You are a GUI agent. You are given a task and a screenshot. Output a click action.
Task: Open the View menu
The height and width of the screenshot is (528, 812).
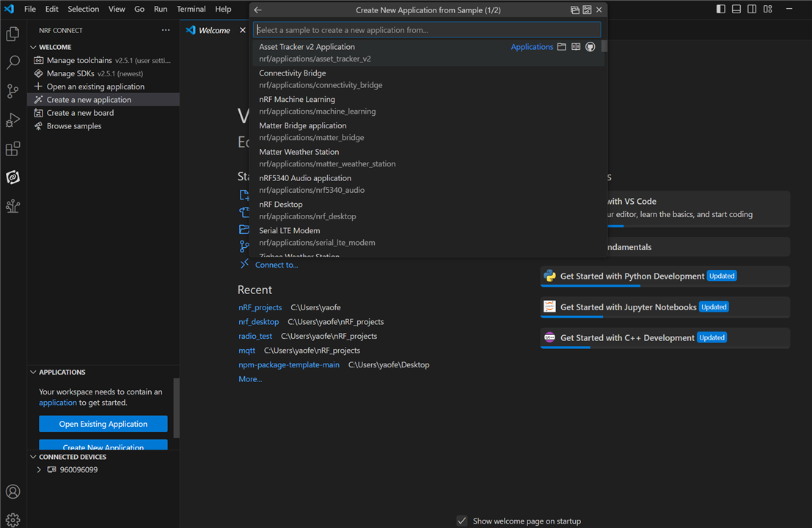click(x=117, y=9)
